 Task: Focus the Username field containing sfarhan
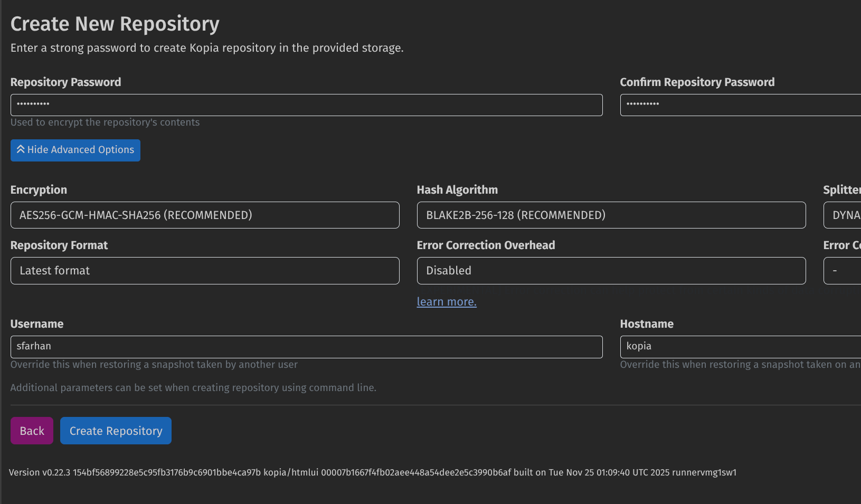coord(306,347)
